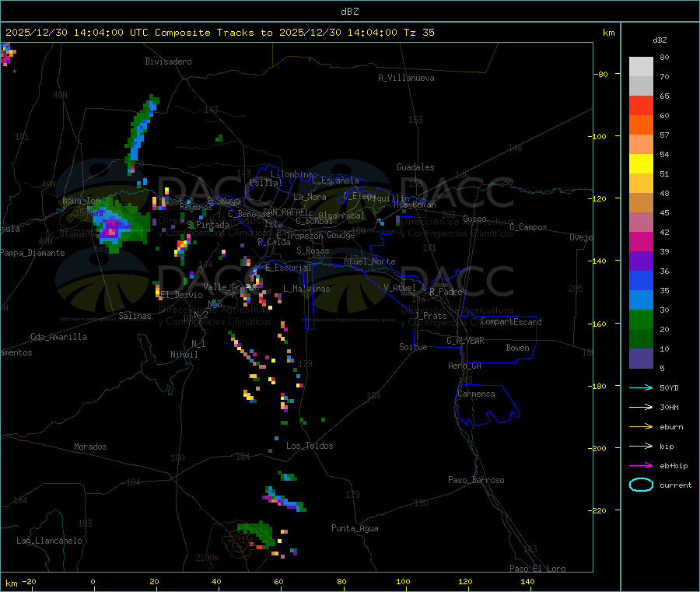700x592 pixels.
Task: Click the Bowen location label
Action: [518, 348]
